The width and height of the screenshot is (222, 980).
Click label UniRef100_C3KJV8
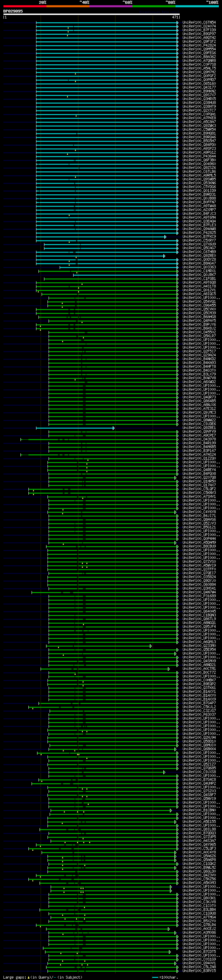point(199,902)
